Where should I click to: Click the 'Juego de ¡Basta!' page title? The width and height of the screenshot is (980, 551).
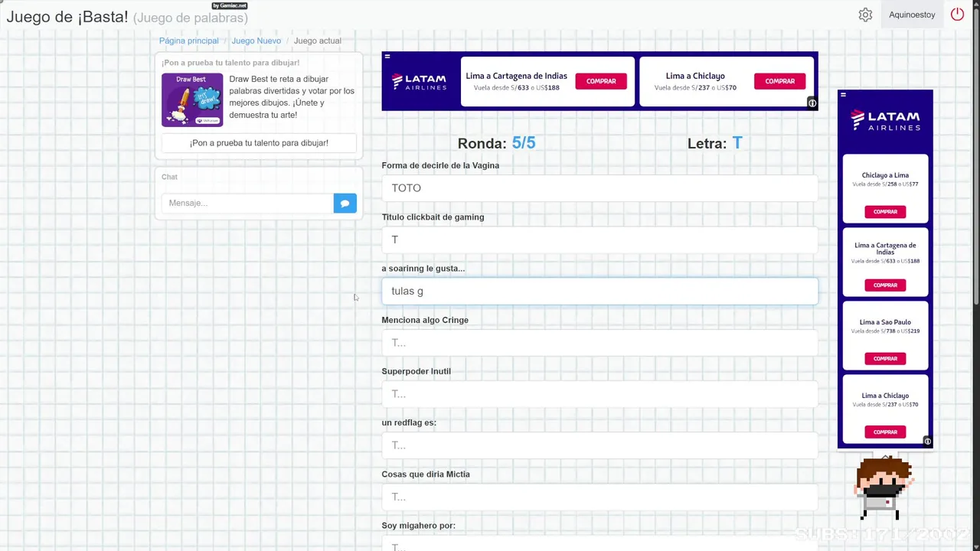pos(67,16)
